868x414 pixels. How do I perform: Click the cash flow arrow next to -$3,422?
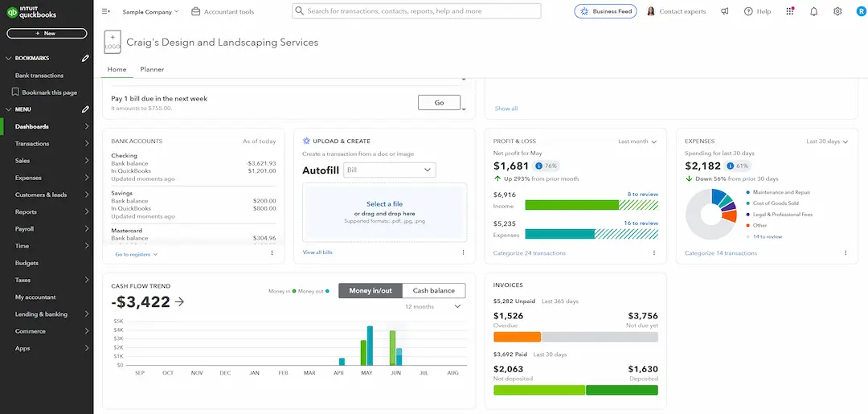(x=179, y=301)
